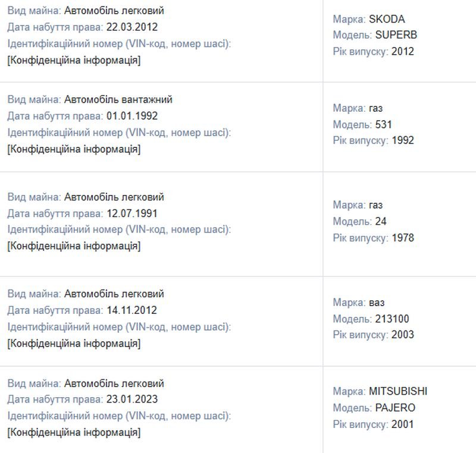
Task: Select model value 213100
Action: [392, 319]
